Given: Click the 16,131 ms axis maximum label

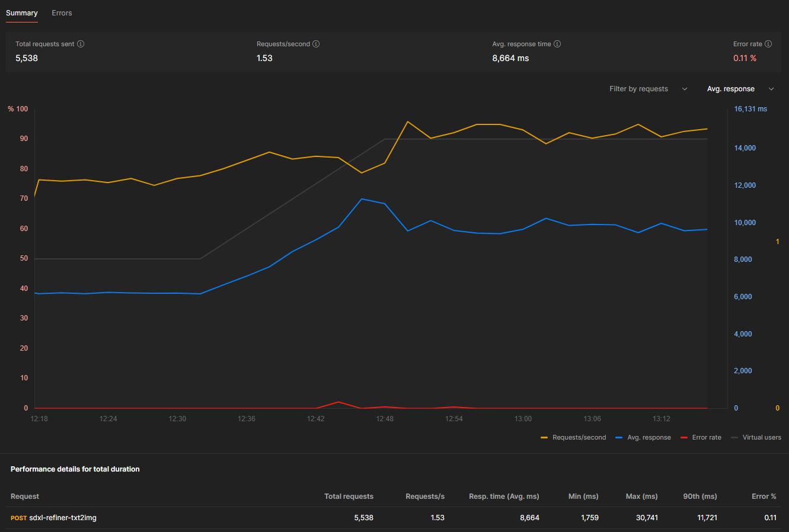Looking at the screenshot, I should (750, 109).
